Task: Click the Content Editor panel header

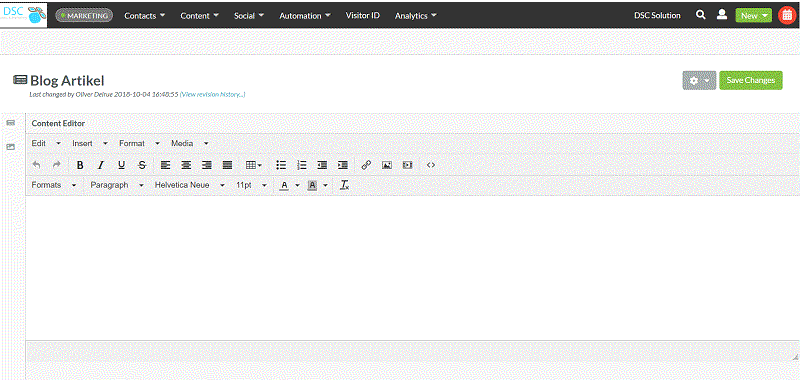Action: tap(58, 123)
